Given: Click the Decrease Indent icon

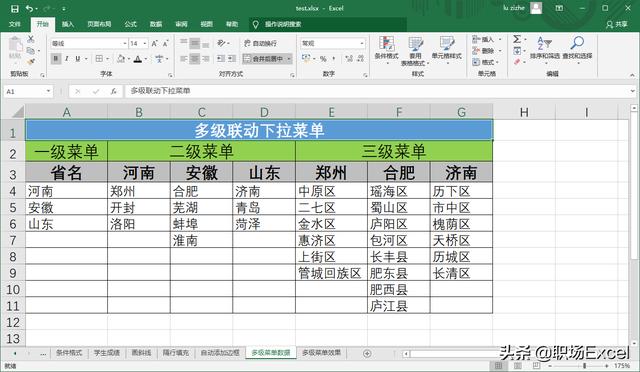Looking at the screenshot, I should [221, 59].
